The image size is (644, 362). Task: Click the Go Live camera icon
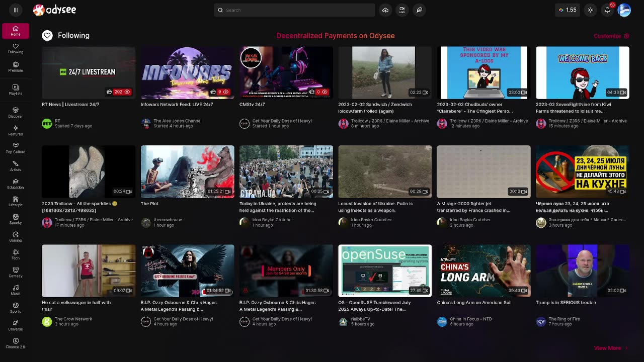[402, 10]
